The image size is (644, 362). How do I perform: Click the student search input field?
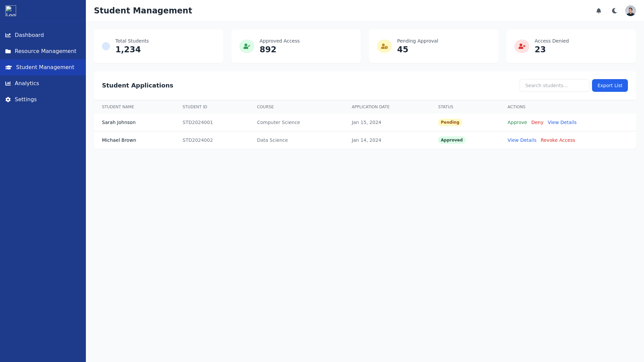pos(554,85)
